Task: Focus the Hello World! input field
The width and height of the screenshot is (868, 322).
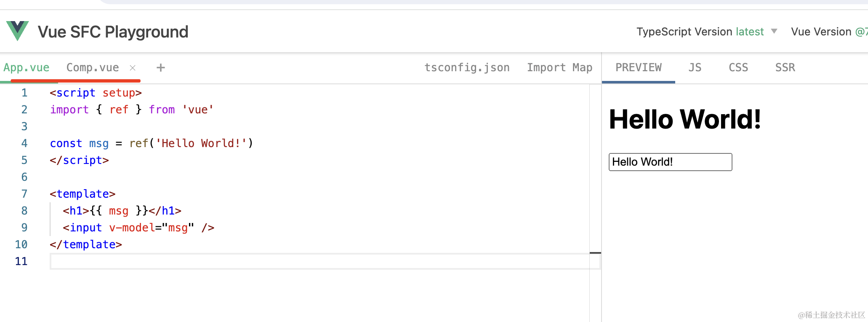Action: pos(670,162)
